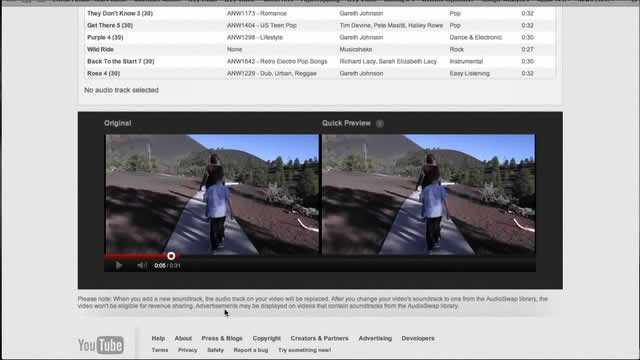Click album ANW1173 - Romance

(257, 13)
